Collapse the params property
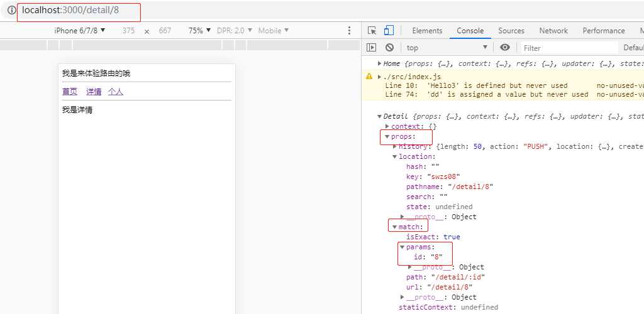 coord(402,247)
